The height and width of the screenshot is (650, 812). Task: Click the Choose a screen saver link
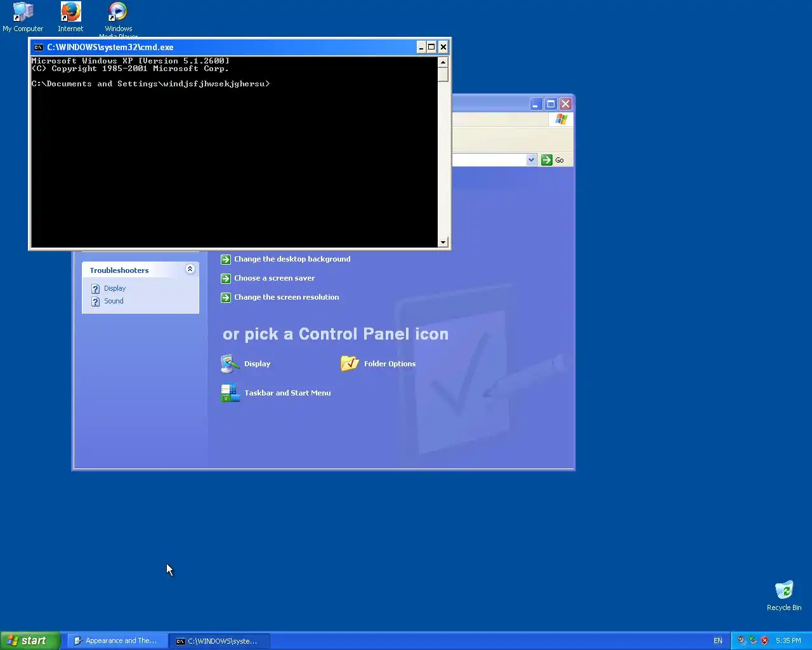(x=274, y=278)
